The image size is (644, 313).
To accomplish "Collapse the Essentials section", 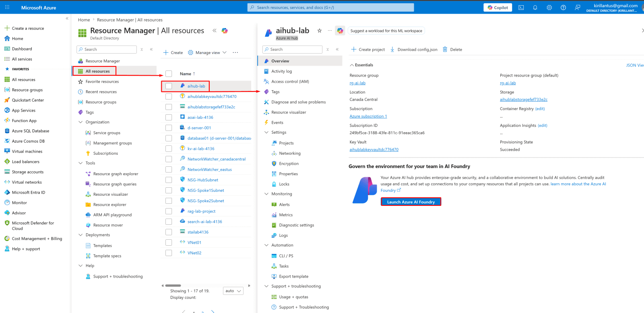I will (x=352, y=65).
